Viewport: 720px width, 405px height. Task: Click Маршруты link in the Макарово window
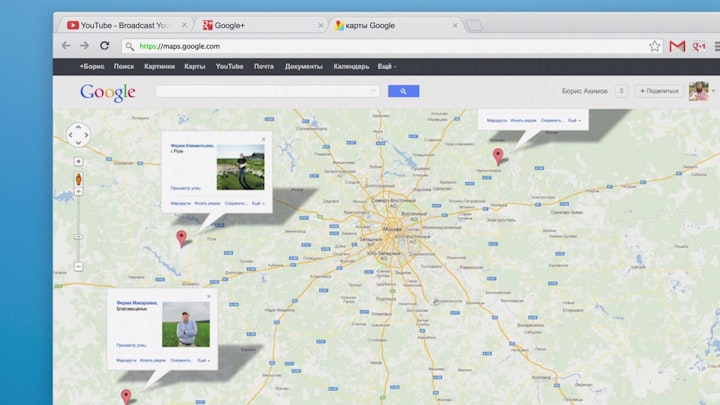126,360
